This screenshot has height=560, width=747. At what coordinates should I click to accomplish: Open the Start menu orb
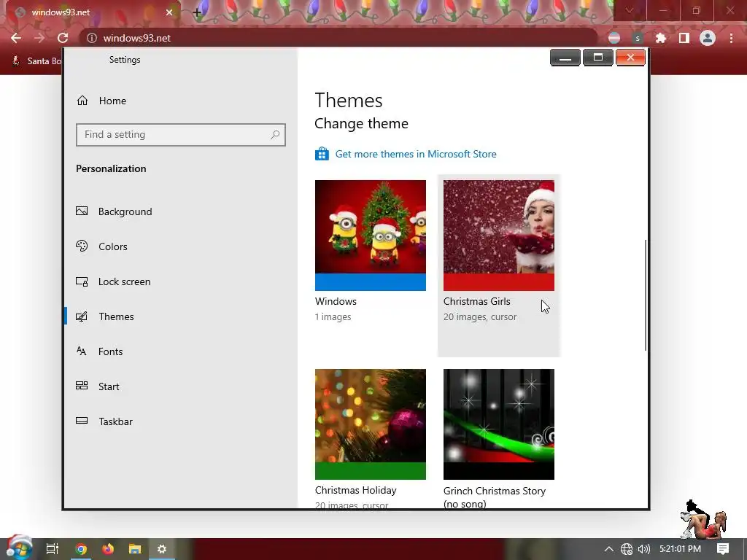pyautogui.click(x=19, y=548)
